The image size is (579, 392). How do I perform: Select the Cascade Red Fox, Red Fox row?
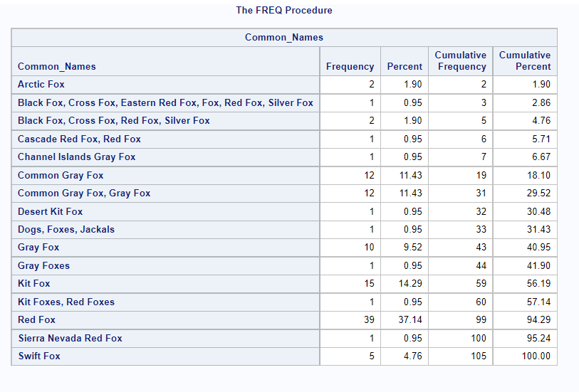(x=80, y=139)
